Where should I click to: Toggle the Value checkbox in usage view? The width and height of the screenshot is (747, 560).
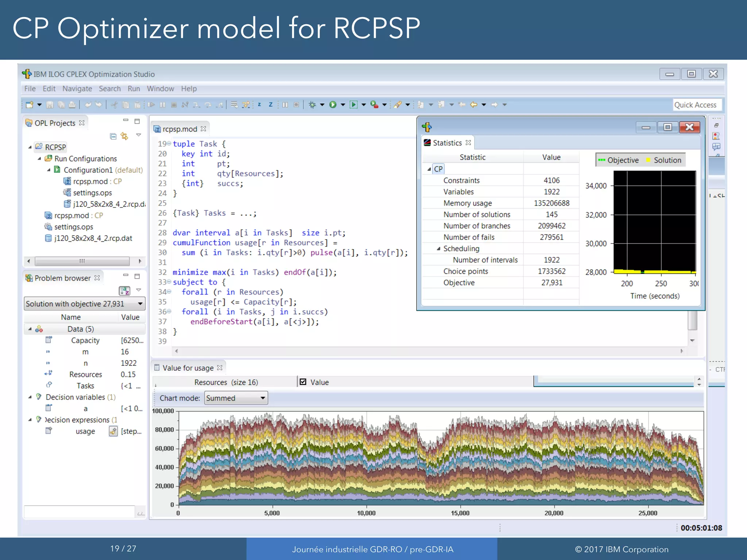click(x=303, y=382)
